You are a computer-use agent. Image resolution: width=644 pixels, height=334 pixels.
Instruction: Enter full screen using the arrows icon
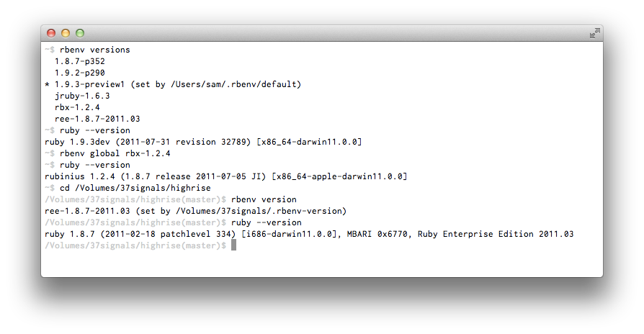[594, 33]
